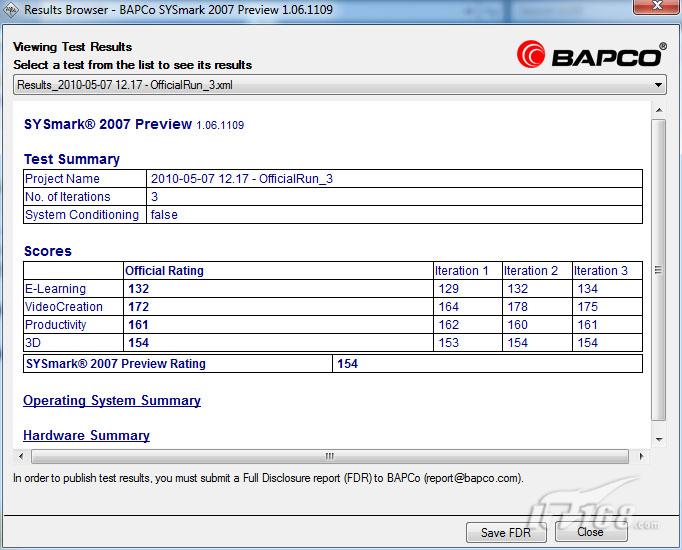Click the No. of Iterations label

click(67, 197)
